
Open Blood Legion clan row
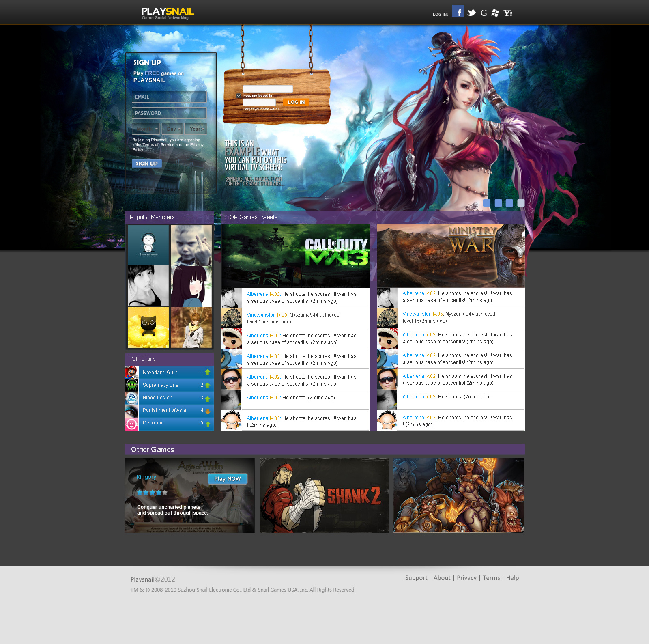pos(170,397)
